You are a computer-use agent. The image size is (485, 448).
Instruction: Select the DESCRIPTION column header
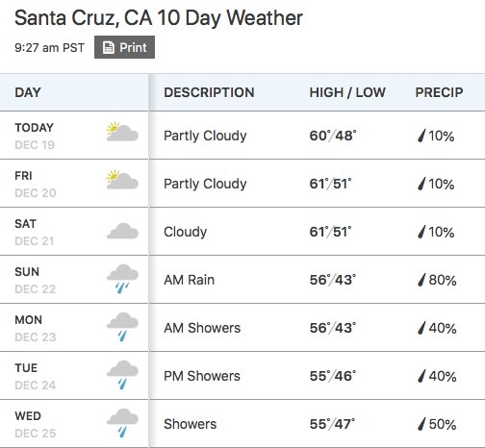point(209,92)
